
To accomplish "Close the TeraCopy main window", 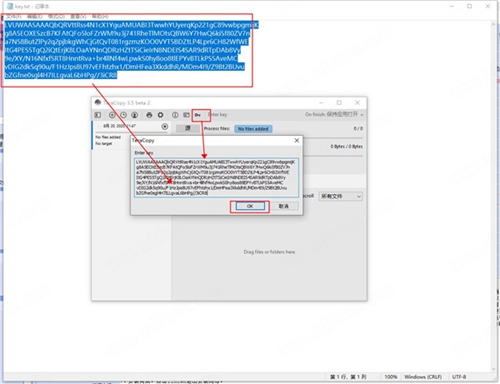I will point(357,103).
